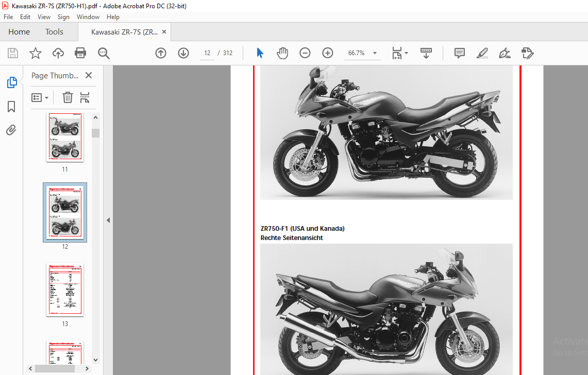This screenshot has width=588, height=375.
Task: Open the Find text magnifier tool
Action: click(104, 53)
